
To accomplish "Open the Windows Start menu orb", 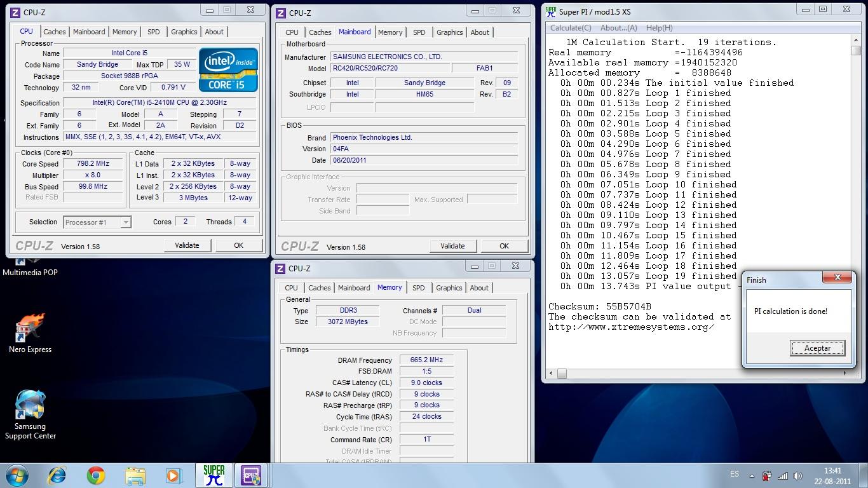I will (17, 475).
